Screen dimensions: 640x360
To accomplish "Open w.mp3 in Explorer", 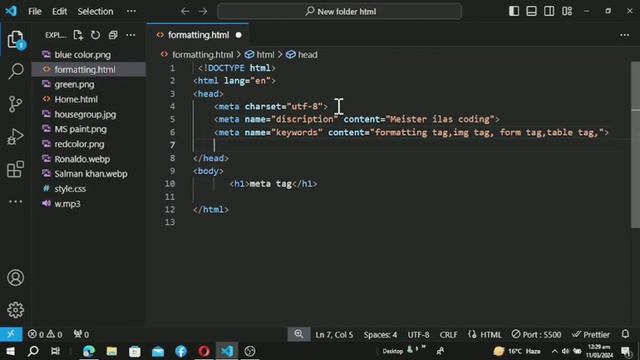I will (x=89, y=204).
